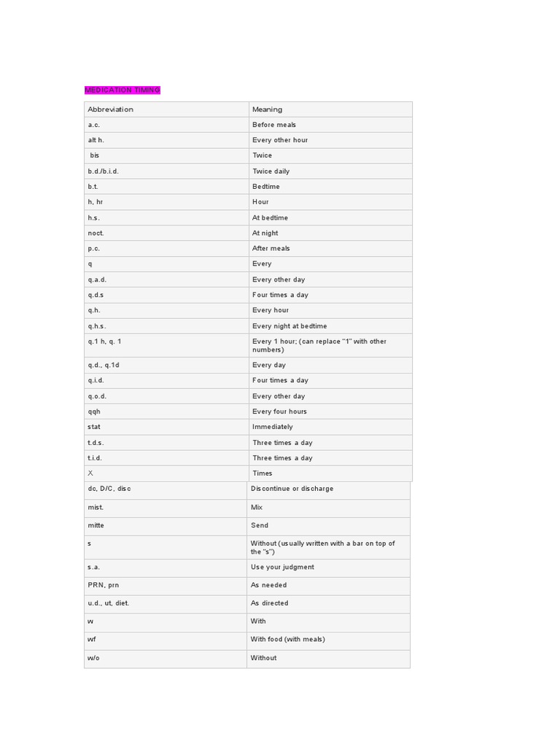Select the Meaning column header
Viewport: 560px width, 747px height.
[267, 109]
